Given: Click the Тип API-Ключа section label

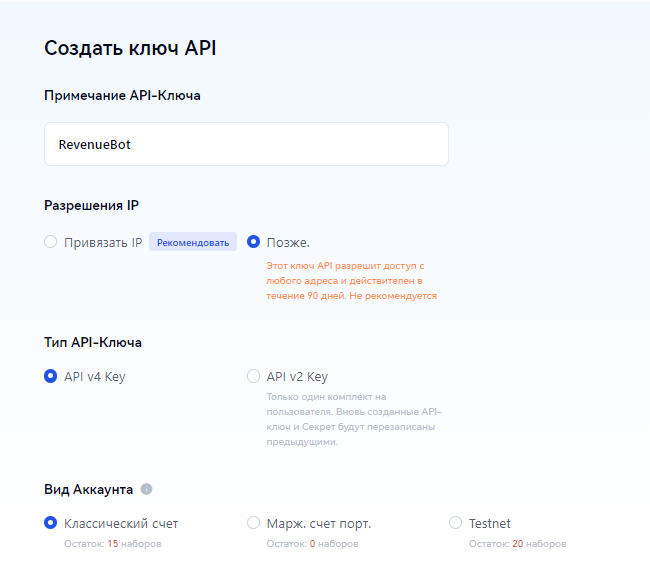Looking at the screenshot, I should pos(93,343).
